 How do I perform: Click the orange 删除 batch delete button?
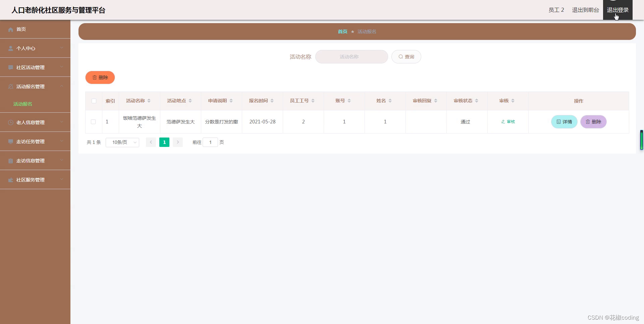100,78
